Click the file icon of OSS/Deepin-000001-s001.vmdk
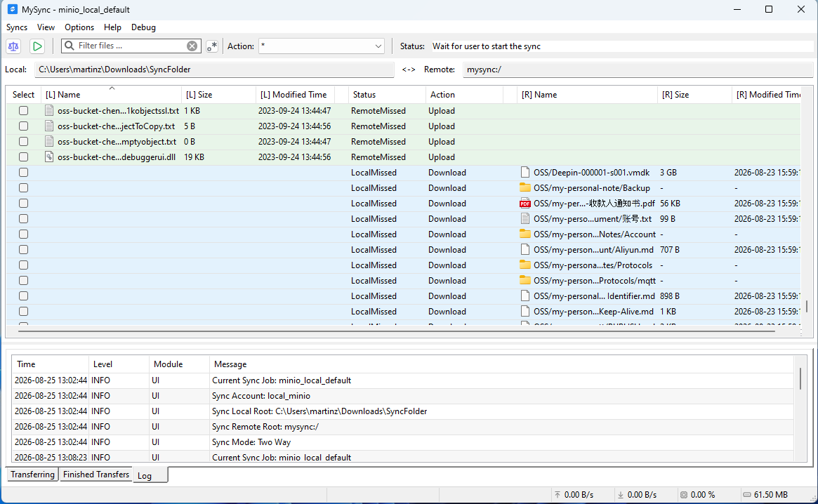The image size is (818, 504). 525,172
